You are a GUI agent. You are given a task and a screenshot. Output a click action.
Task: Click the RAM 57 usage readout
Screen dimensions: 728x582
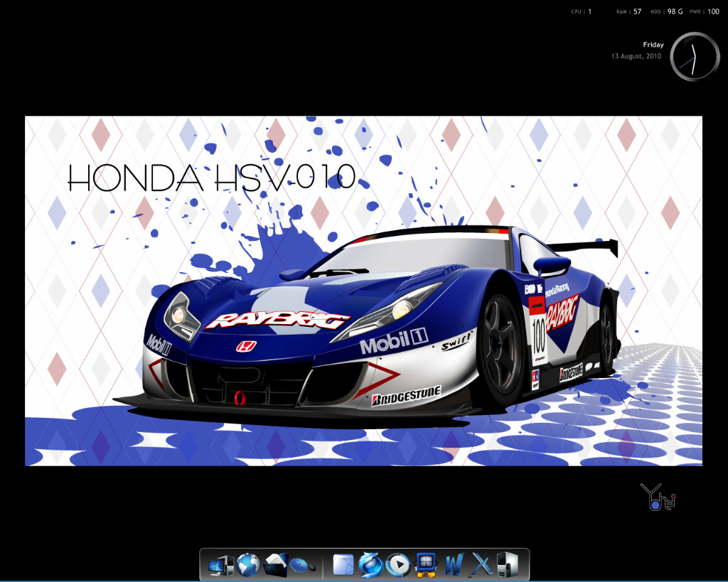629,11
